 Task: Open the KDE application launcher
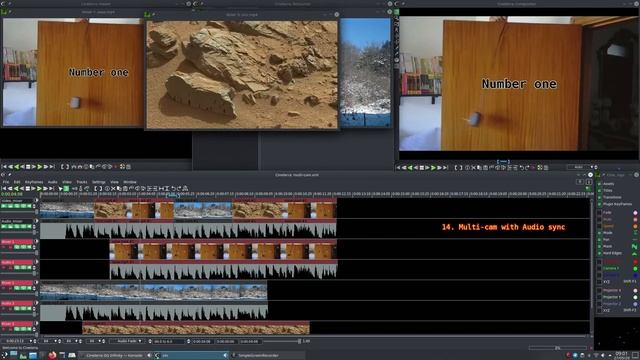4,355
